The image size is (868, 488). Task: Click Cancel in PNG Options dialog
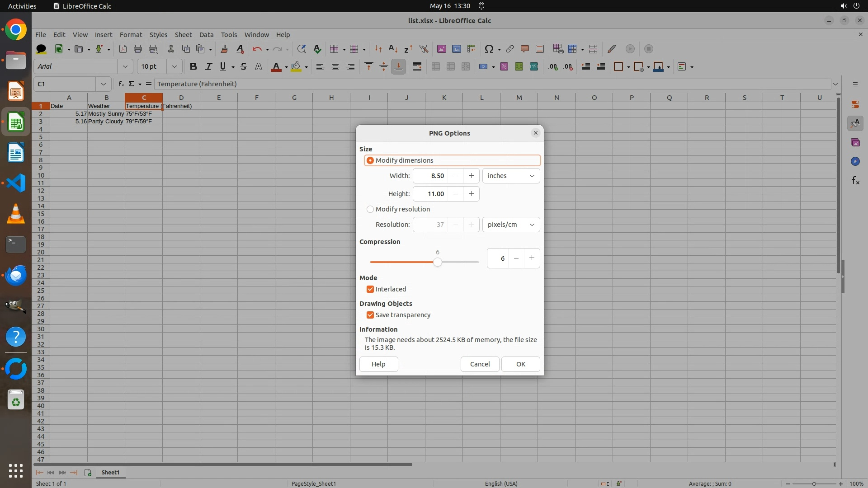pyautogui.click(x=480, y=364)
